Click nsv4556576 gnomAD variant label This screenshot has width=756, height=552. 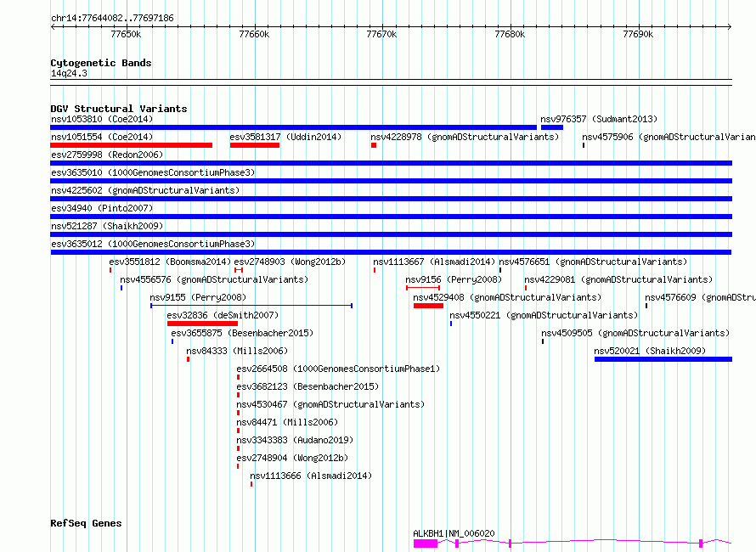214,279
